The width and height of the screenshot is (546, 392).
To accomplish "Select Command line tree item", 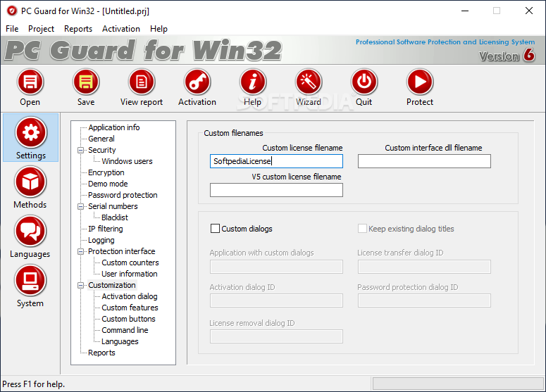I will [x=125, y=330].
